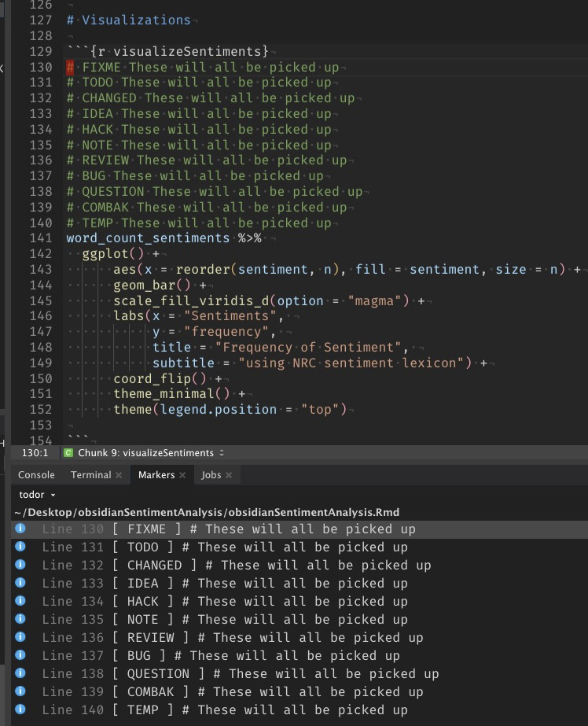Click line number 142 in editor gutter

(39, 254)
